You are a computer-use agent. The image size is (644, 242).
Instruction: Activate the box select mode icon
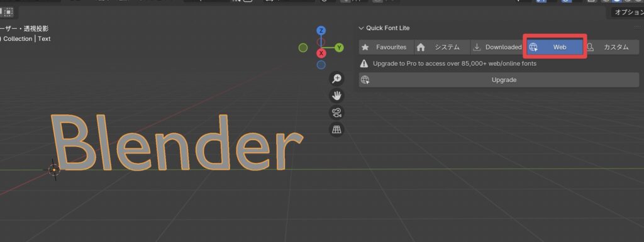pyautogui.click(x=9, y=12)
